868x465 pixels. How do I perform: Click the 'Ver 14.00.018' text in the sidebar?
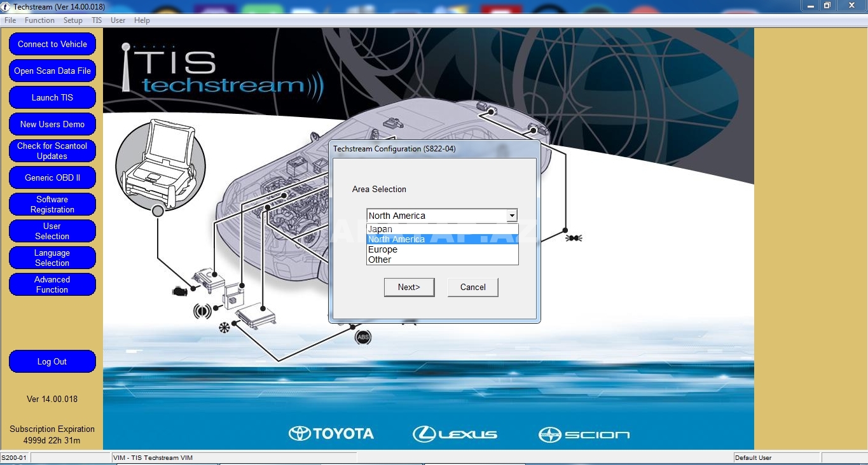pos(52,399)
